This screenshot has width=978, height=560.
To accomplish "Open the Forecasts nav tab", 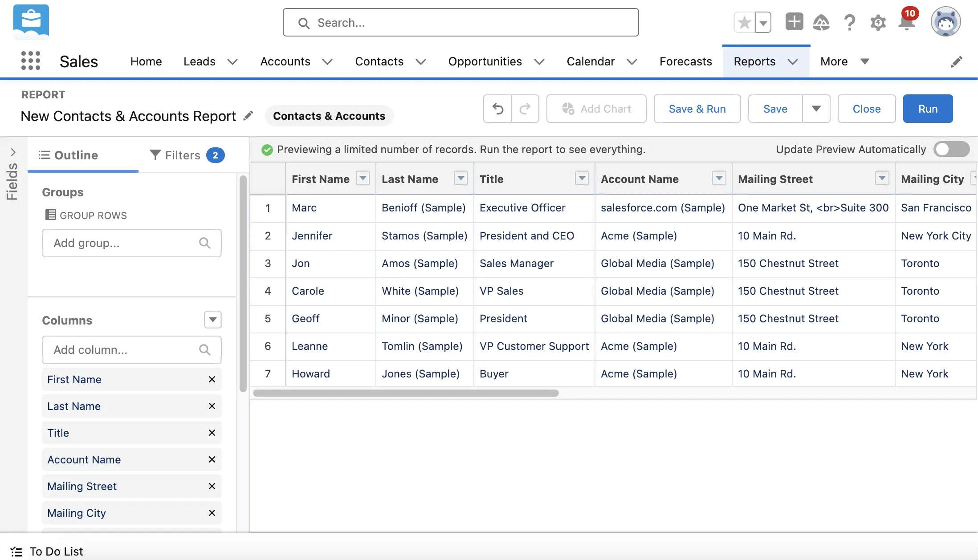I will pos(685,61).
